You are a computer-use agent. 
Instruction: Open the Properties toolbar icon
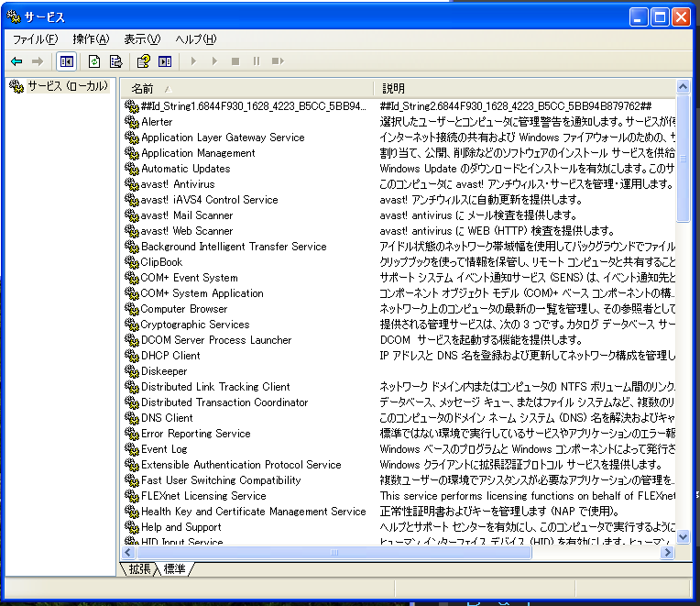pyautogui.click(x=143, y=61)
